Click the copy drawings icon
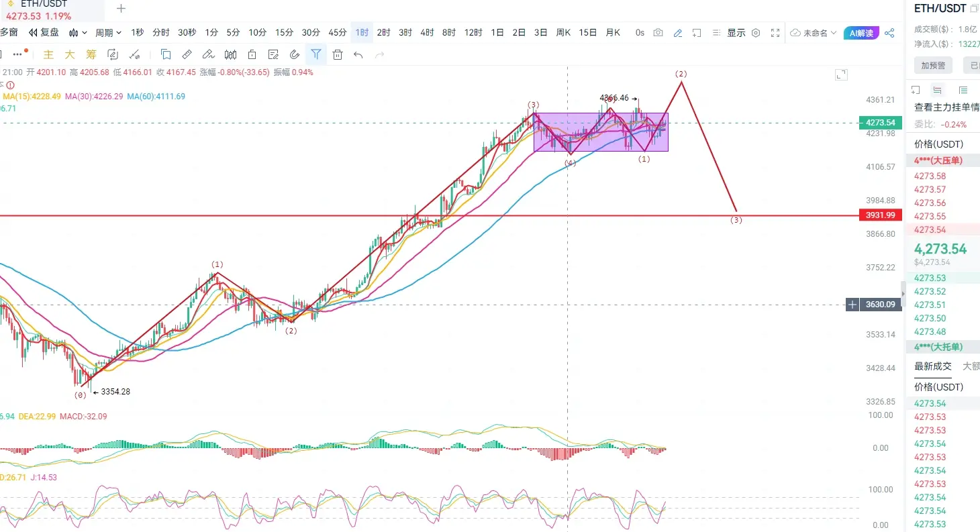 tap(166, 54)
